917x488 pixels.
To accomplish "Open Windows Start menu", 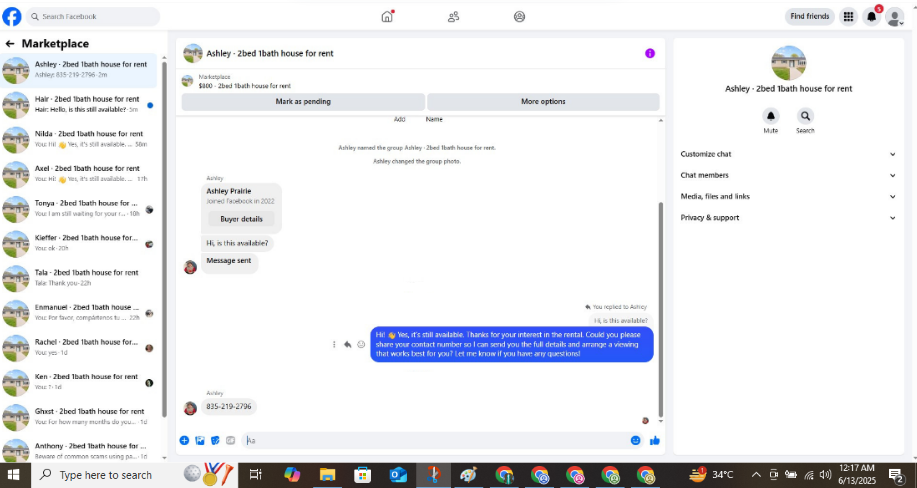I will (x=12, y=475).
